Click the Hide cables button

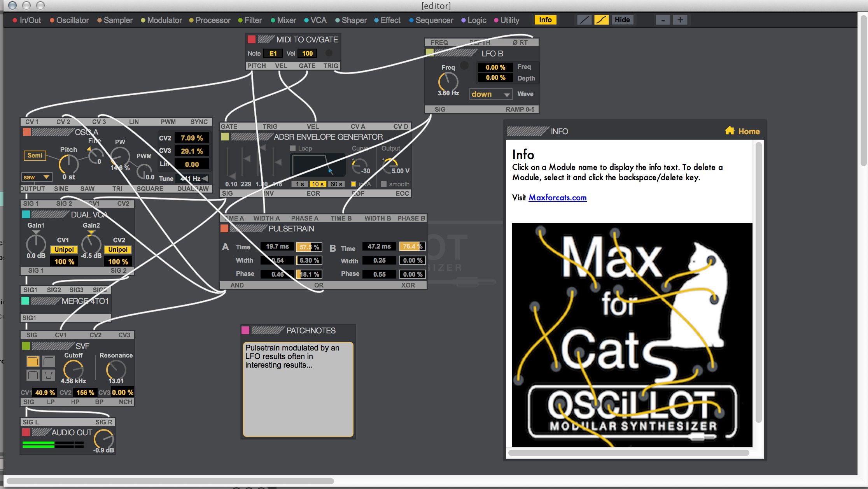point(622,20)
